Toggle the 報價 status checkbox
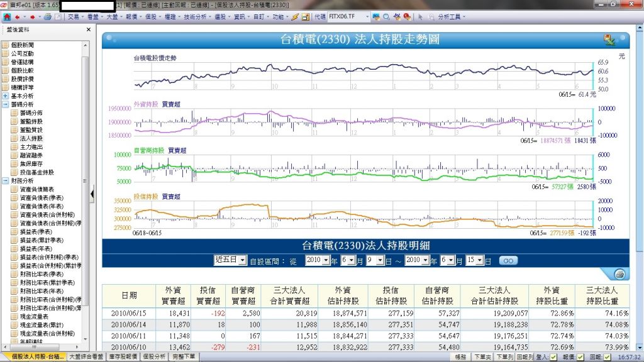Screen dimensions: 644x362 580,357
